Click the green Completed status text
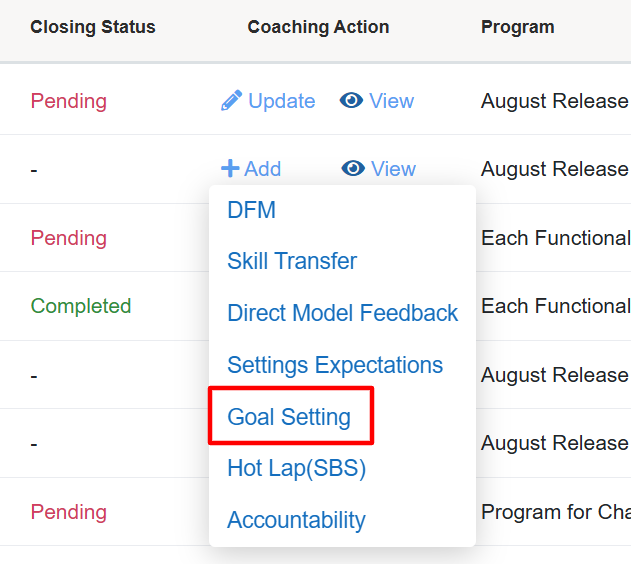The image size is (631, 564). (x=81, y=306)
